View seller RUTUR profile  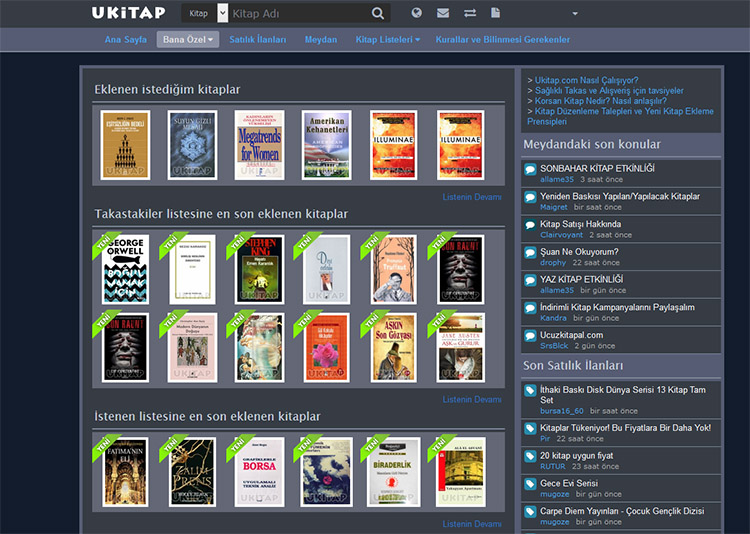(552, 467)
